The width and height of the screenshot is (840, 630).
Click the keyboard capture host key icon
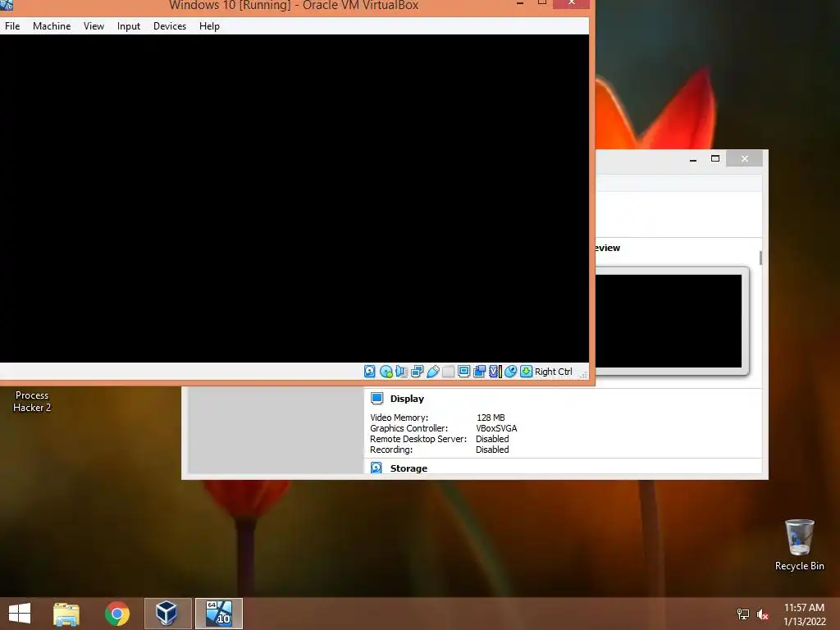click(526, 372)
